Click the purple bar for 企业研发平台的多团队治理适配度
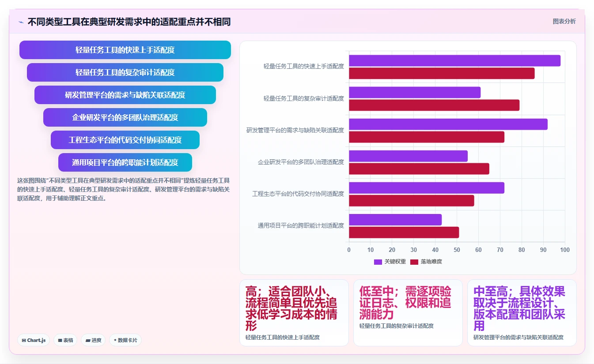 tap(409, 156)
